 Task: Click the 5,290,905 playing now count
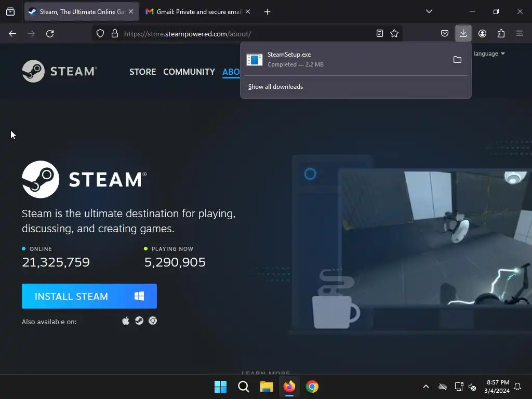(x=175, y=262)
